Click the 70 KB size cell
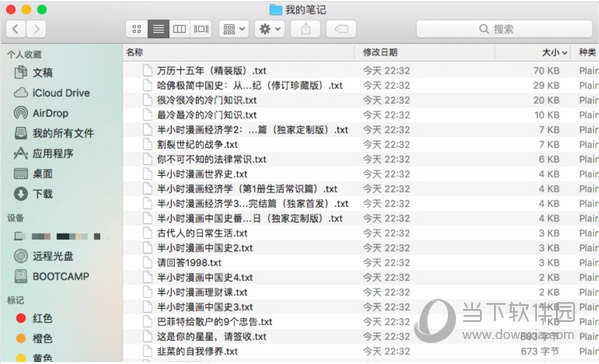The width and height of the screenshot is (599, 364). pyautogui.click(x=546, y=71)
